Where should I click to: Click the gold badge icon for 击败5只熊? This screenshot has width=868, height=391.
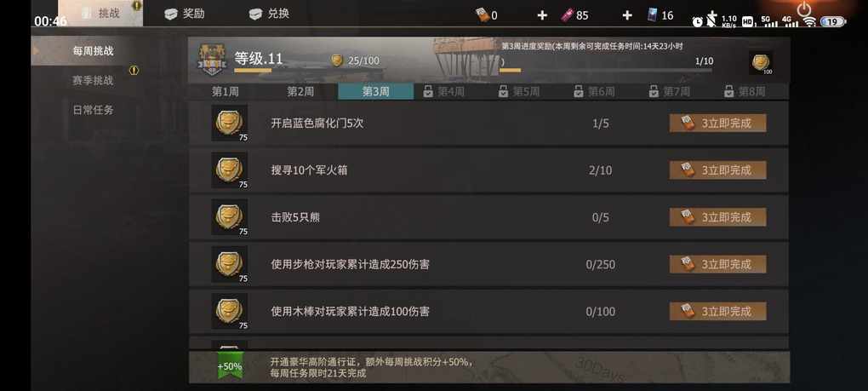229,217
